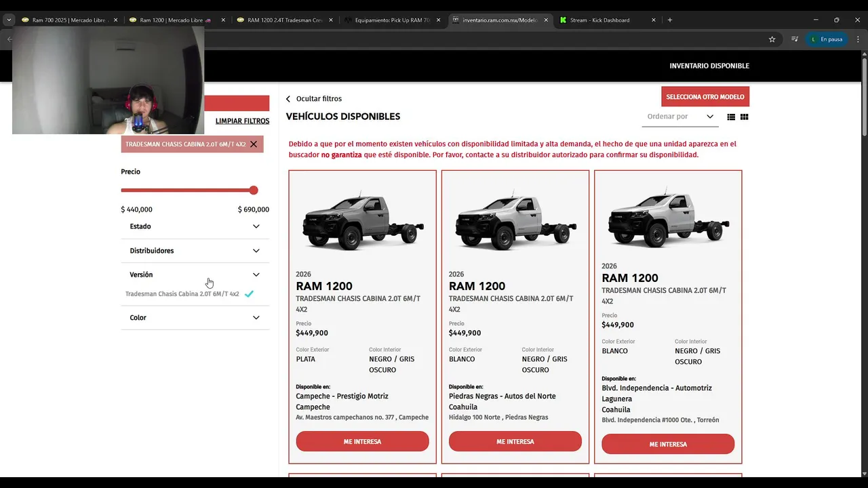Open the paused profile button En pausa
Viewport: 868px width, 488px height.
[826, 39]
